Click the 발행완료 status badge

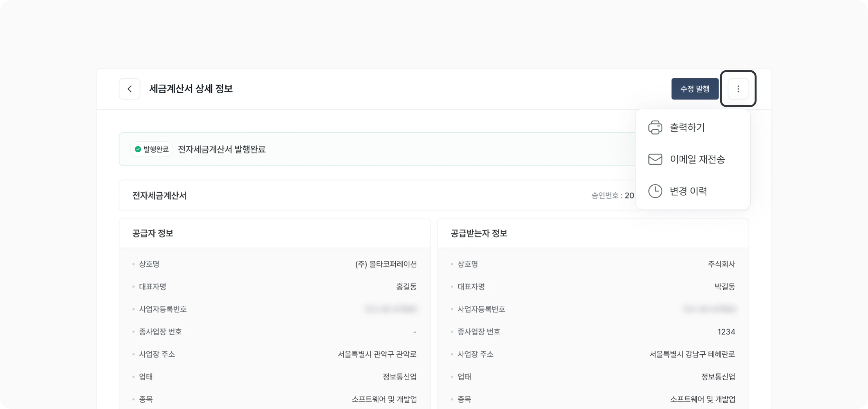point(152,149)
